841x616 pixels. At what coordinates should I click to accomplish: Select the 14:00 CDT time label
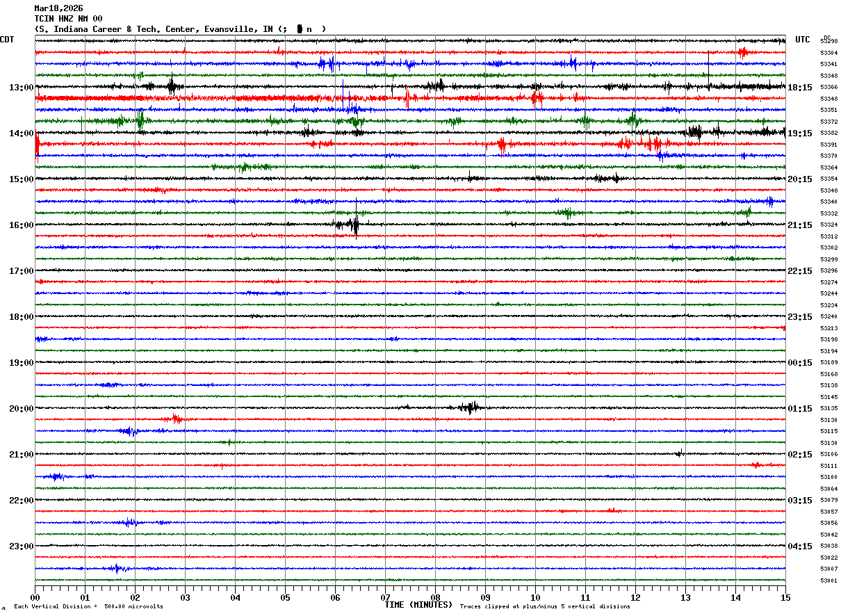point(22,133)
